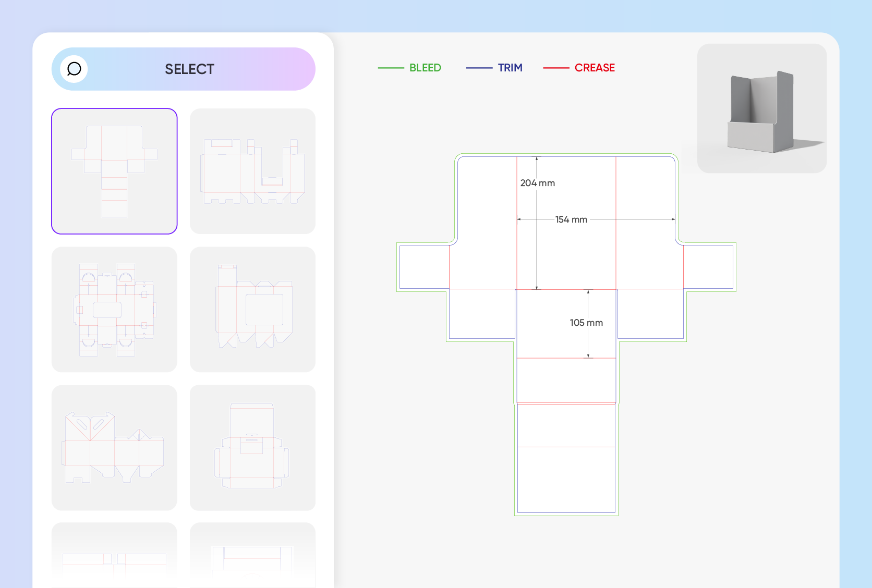The height and width of the screenshot is (588, 872).
Task: Choose the dieline with diagonal red creases
Action: point(114,448)
